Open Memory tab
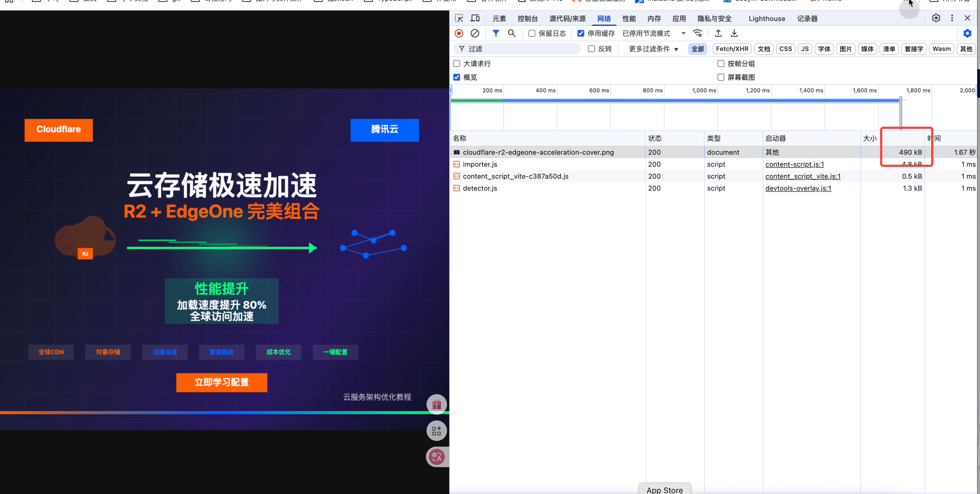Image resolution: width=980 pixels, height=494 pixels. [x=654, y=19]
